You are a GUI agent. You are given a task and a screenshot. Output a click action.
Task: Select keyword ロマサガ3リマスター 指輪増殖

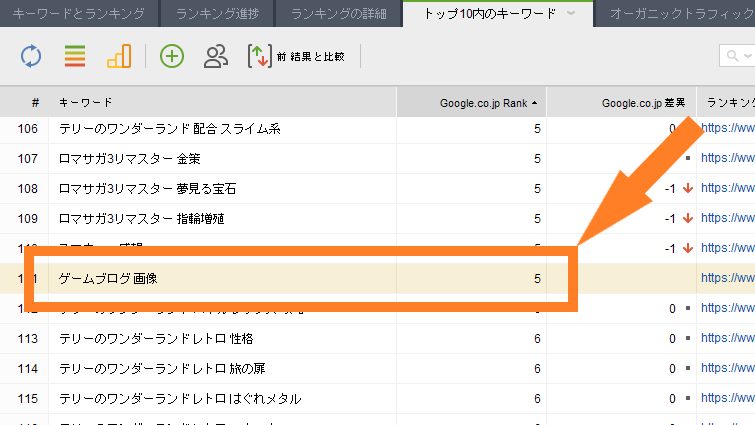pyautogui.click(x=142, y=219)
